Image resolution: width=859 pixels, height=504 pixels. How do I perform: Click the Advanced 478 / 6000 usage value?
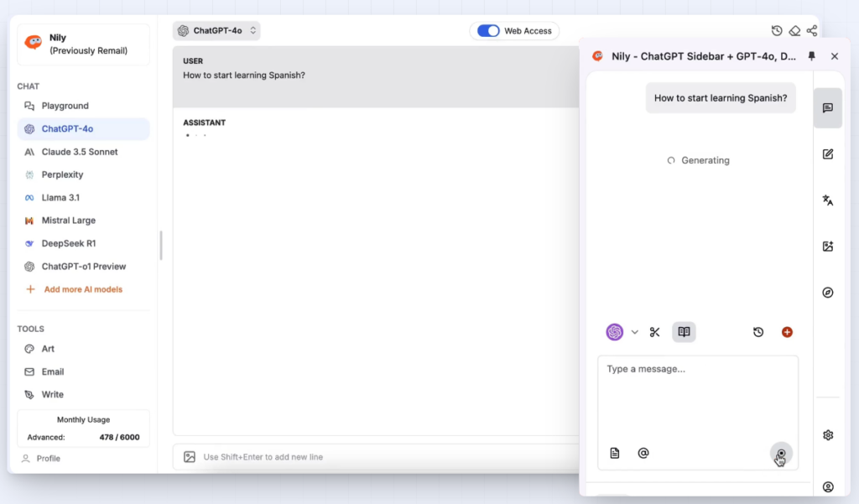[119, 437]
